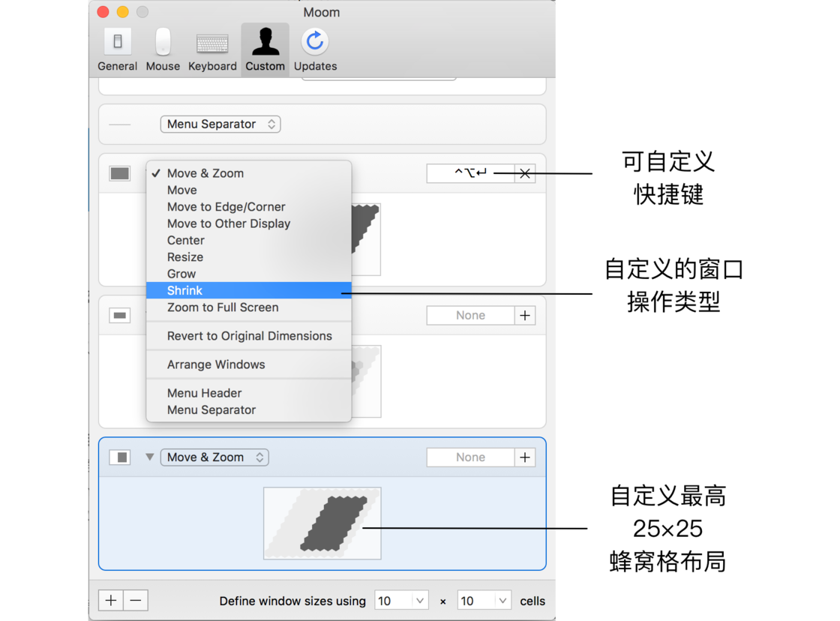This screenshot has height=621, width=840.
Task: Remove selected action with the minus button
Action: point(136,601)
